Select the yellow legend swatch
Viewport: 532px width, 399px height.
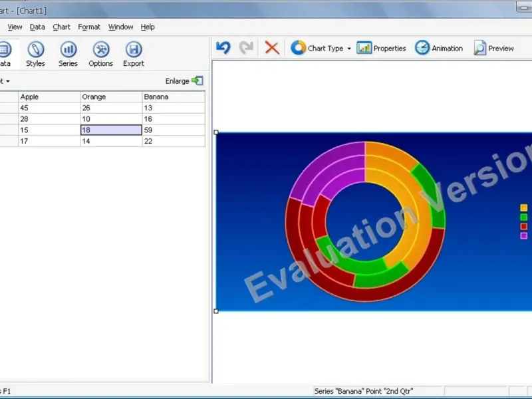pyautogui.click(x=524, y=207)
